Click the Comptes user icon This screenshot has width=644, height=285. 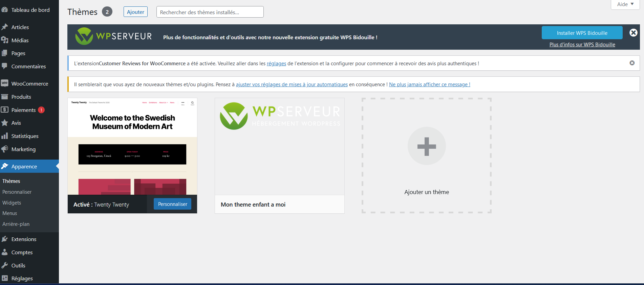pos(4,252)
